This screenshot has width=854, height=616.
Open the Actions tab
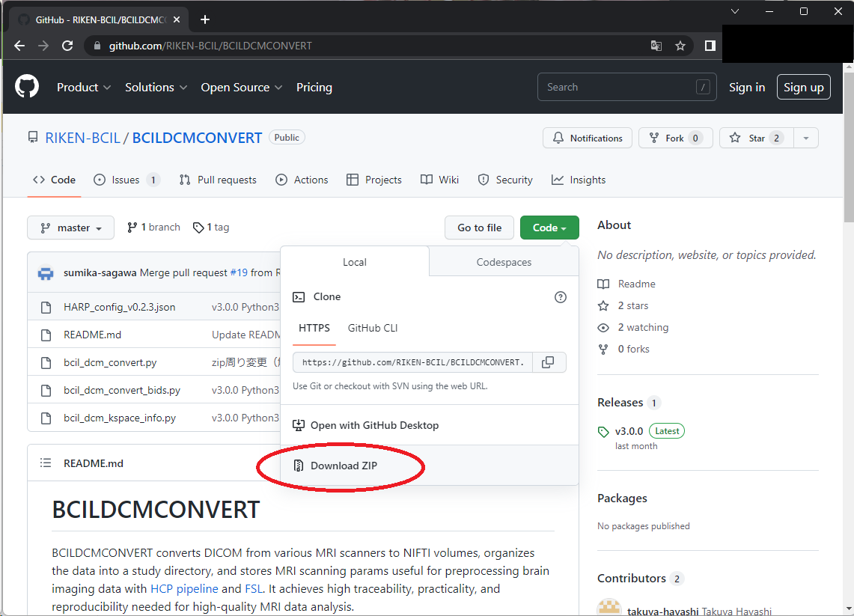(302, 180)
